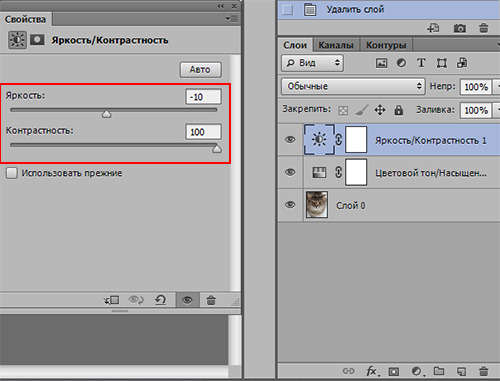Create new adjustment layer icon at panel bottom
The image size is (500, 381).
(416, 371)
